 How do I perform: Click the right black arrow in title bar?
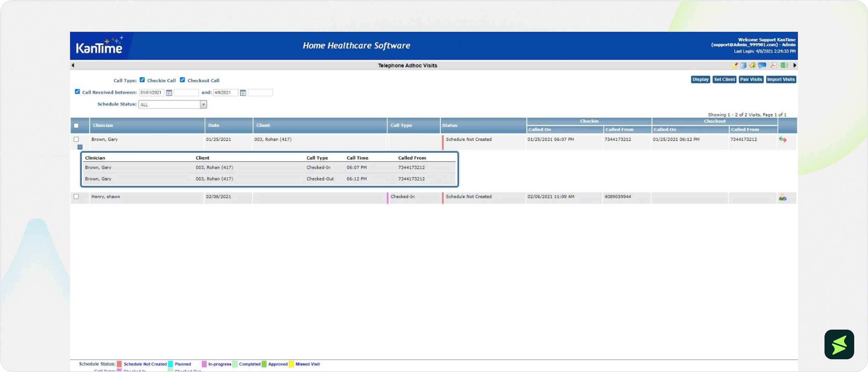794,65
